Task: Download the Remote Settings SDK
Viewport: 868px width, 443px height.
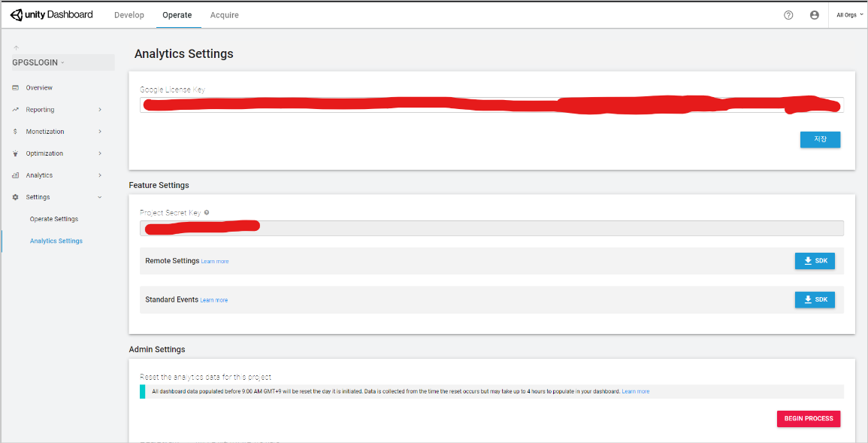Action: click(x=815, y=261)
